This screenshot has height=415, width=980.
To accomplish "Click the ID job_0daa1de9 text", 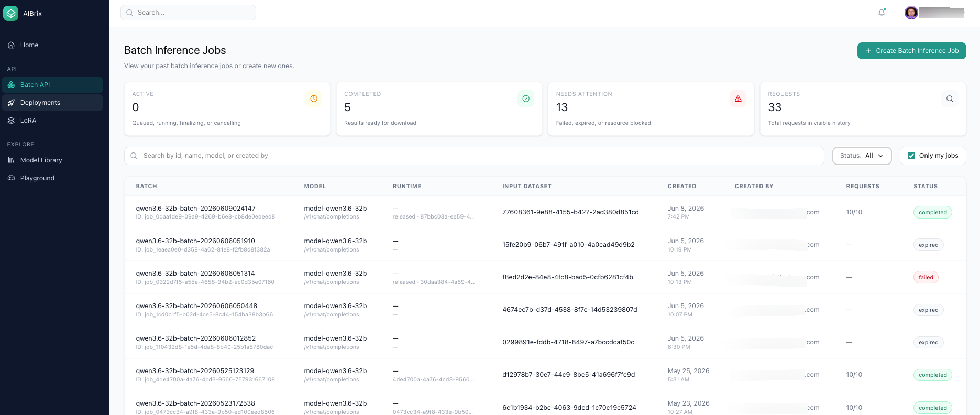I will pos(205,217).
